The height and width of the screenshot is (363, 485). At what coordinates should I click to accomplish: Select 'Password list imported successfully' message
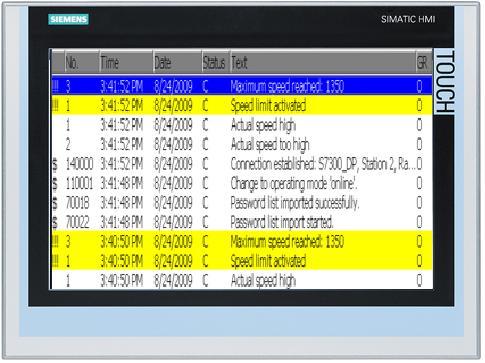click(x=242, y=202)
